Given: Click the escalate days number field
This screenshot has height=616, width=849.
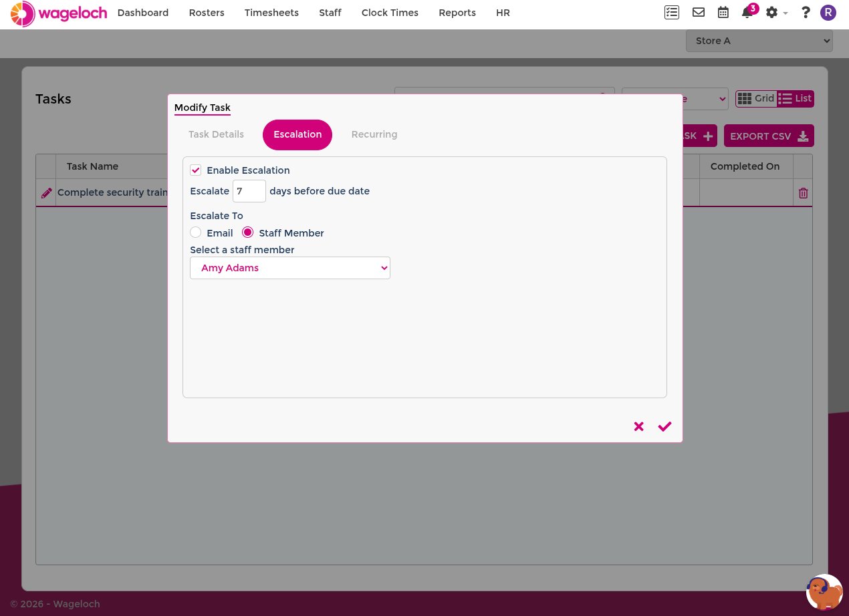Looking at the screenshot, I should point(249,191).
